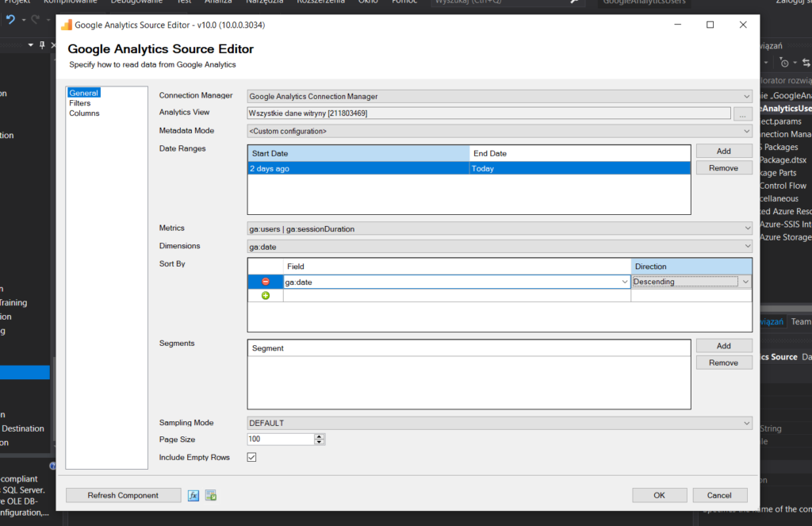Toggle the Include Empty Rows checkbox

click(x=251, y=457)
